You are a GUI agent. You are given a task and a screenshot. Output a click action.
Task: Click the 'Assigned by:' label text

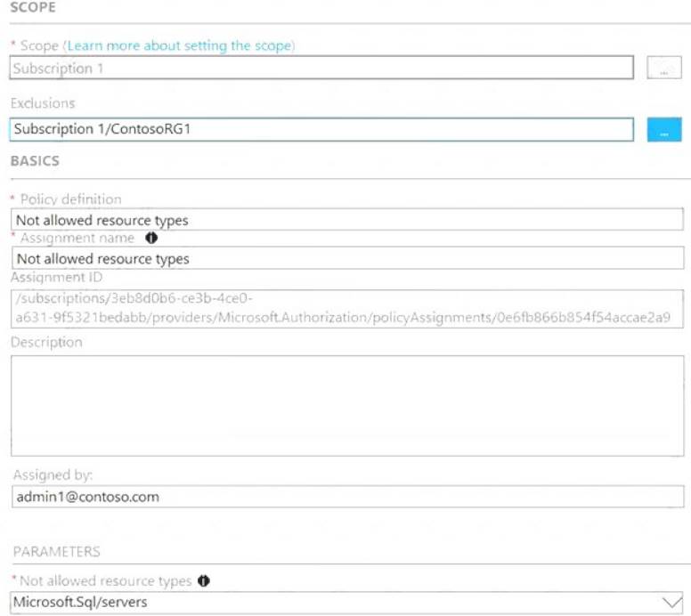pos(53,475)
